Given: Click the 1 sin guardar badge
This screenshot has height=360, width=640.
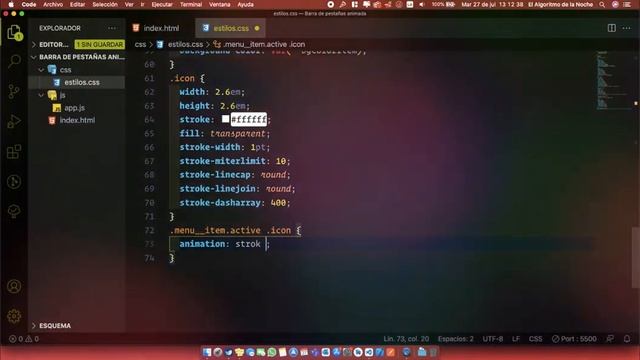Looking at the screenshot, I should [100, 44].
